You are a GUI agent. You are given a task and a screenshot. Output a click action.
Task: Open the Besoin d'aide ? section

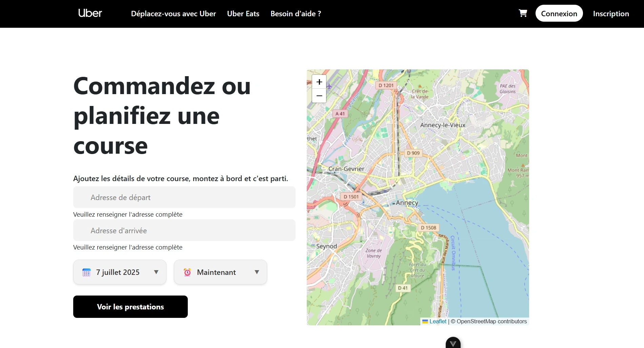[295, 14]
